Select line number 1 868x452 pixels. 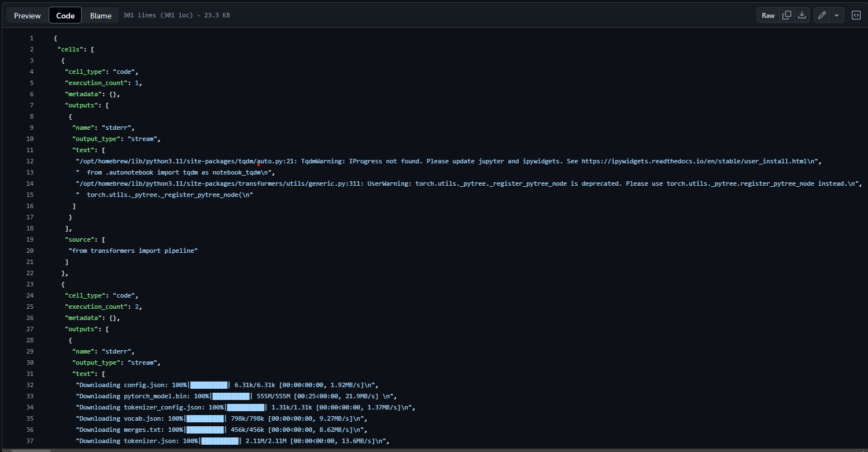(x=31, y=38)
